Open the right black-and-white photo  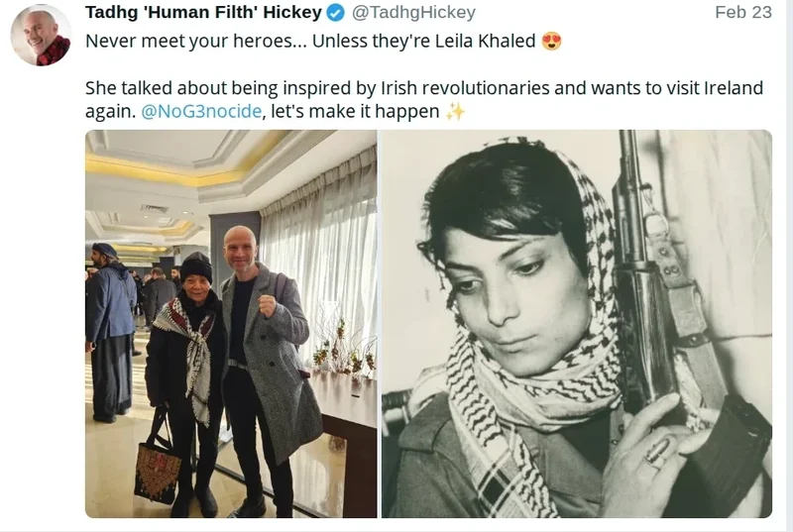577,324
